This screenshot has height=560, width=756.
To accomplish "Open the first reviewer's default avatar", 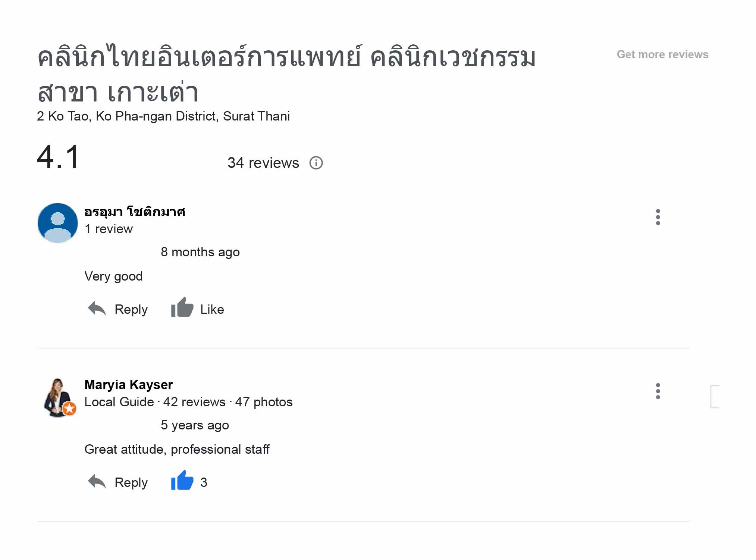I will click(57, 223).
